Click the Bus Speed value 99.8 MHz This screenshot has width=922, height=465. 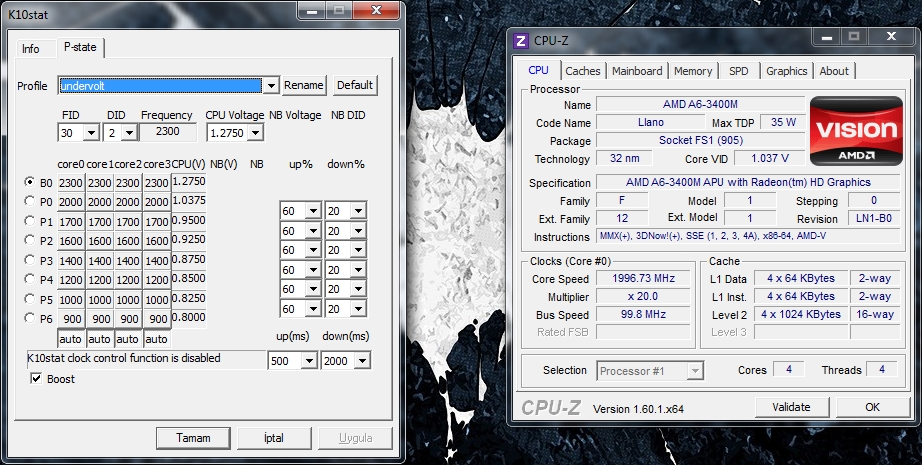click(643, 315)
